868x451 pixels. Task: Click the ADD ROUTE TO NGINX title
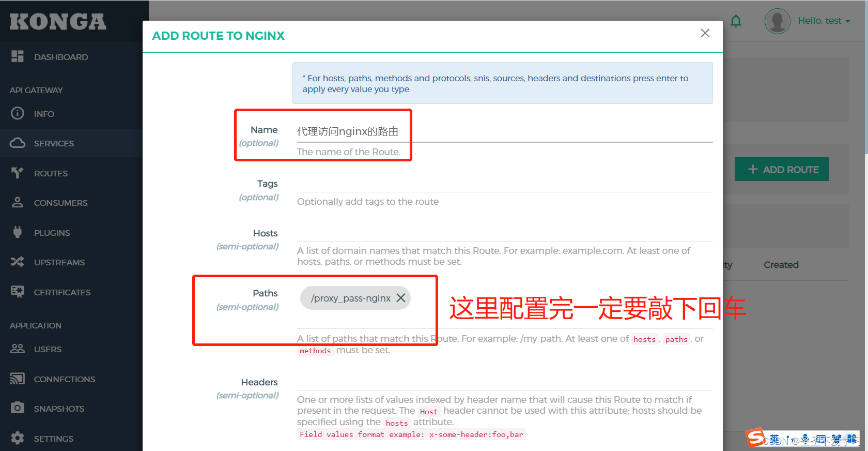219,36
